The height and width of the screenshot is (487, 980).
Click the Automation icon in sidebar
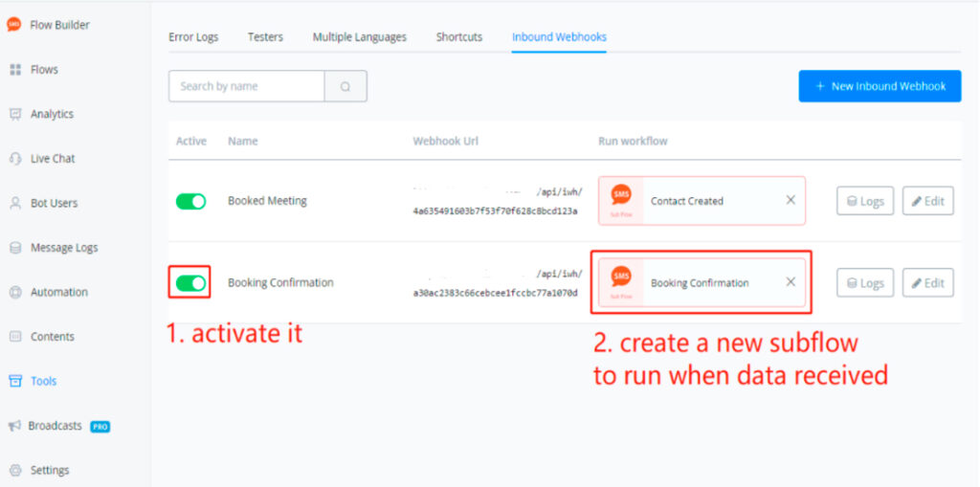(15, 292)
